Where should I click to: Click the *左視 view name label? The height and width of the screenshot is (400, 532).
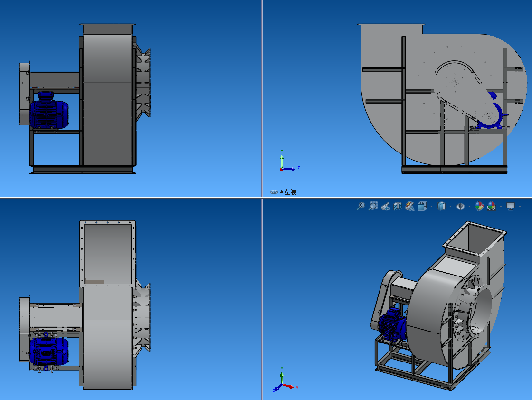[x=288, y=192]
